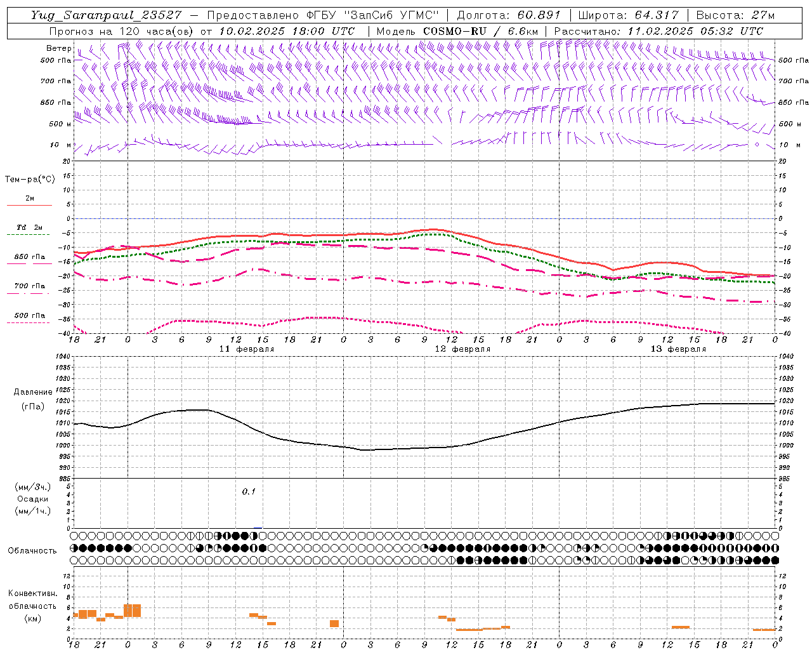Click the Осадки precipitation label
The width and height of the screenshot is (812, 650).
33,499
